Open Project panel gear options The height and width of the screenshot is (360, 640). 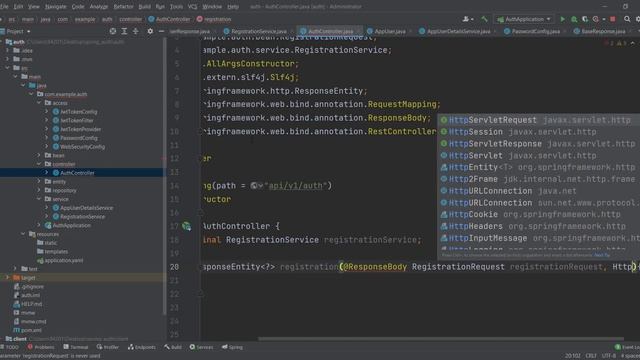[x=150, y=31]
